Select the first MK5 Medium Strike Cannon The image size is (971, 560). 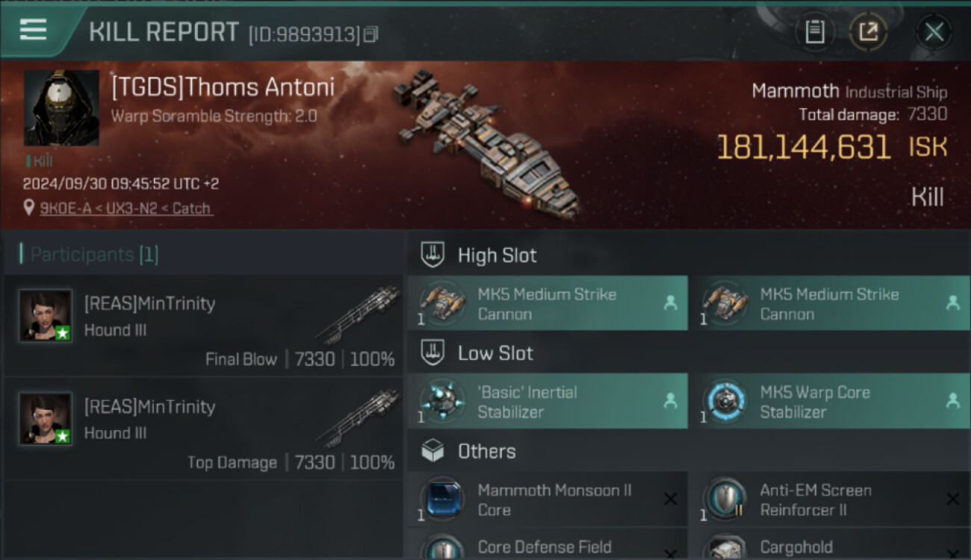click(547, 303)
